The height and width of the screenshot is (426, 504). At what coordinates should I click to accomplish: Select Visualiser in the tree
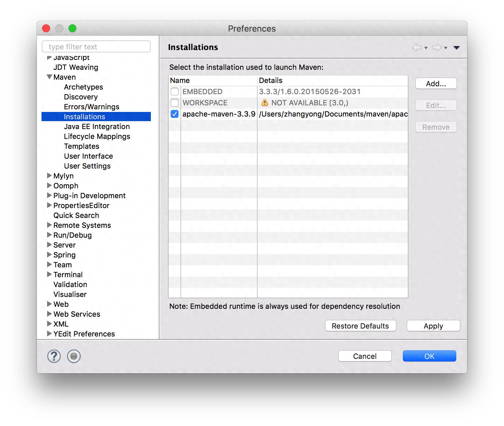click(x=70, y=294)
